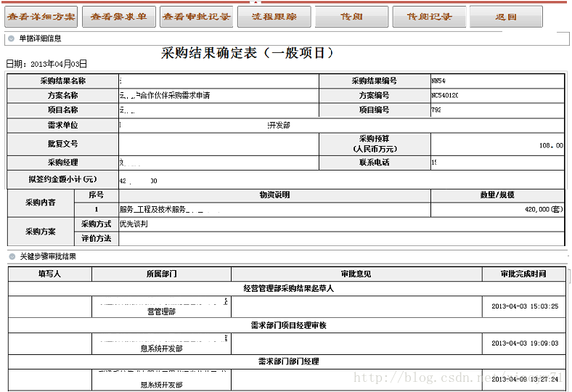Click the 经营管理部采购结果起草人 step row
This screenshot has height=392, width=572.
(x=289, y=289)
